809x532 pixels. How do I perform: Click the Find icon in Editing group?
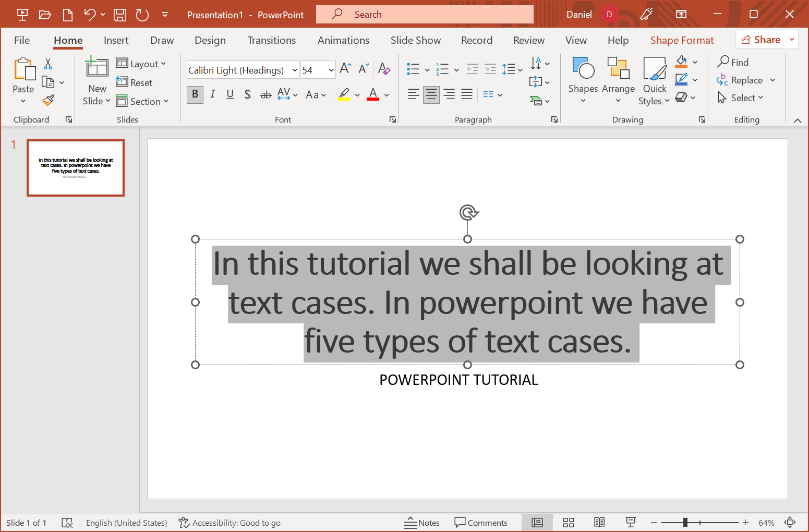tap(723, 62)
